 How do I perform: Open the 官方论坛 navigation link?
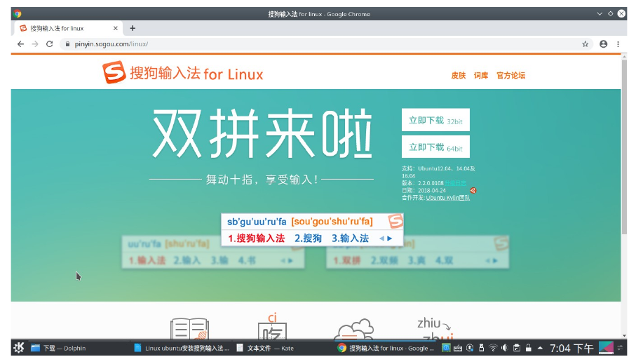click(511, 76)
